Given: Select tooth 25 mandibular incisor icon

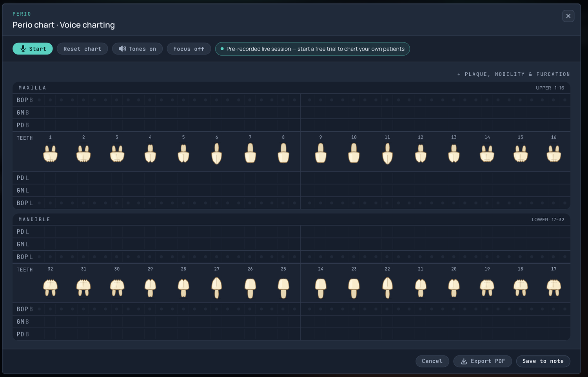Looking at the screenshot, I should (x=283, y=288).
